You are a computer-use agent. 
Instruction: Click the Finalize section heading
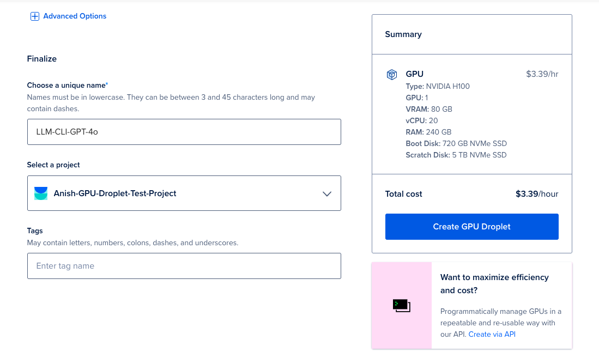tap(42, 59)
